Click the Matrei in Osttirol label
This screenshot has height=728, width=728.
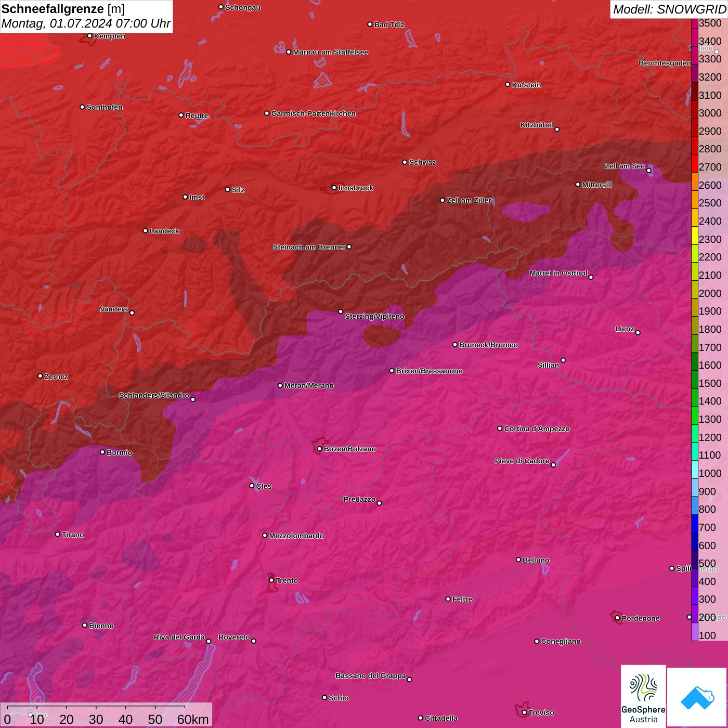coord(558,273)
